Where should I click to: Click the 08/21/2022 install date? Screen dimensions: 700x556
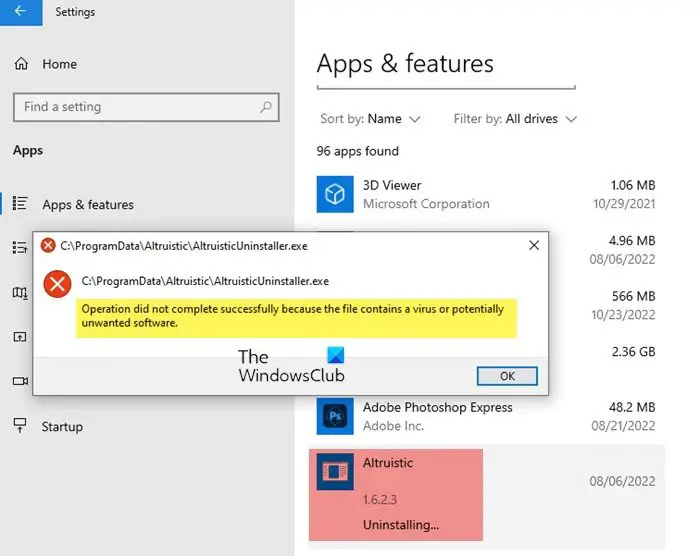[x=623, y=426]
